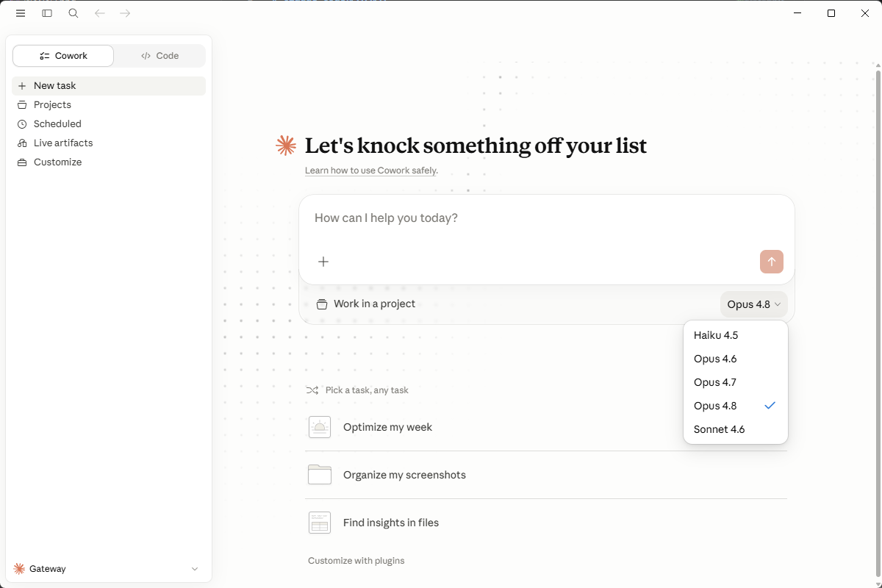Screen dimensions: 882x588
Task: Click the Gateway chevron arrow
Action: coord(195,569)
